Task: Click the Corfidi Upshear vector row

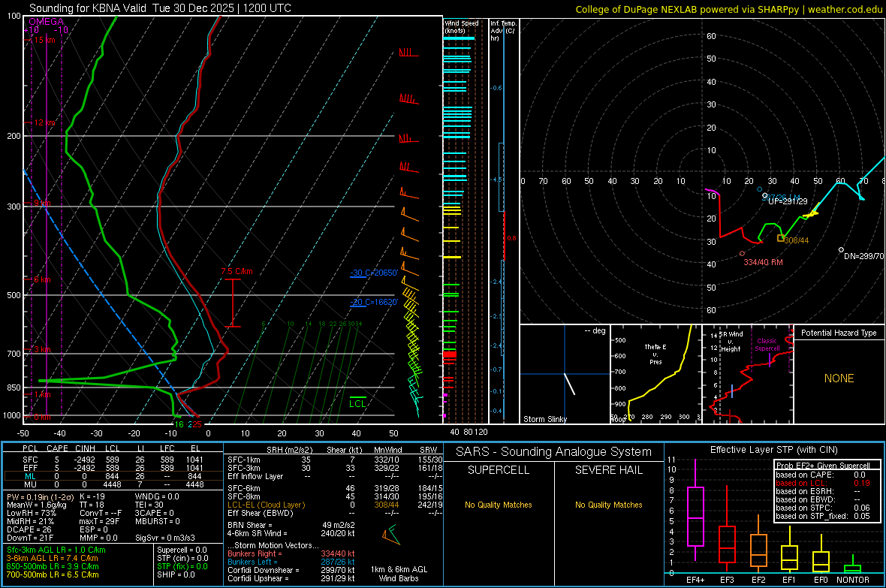Action: (291, 578)
